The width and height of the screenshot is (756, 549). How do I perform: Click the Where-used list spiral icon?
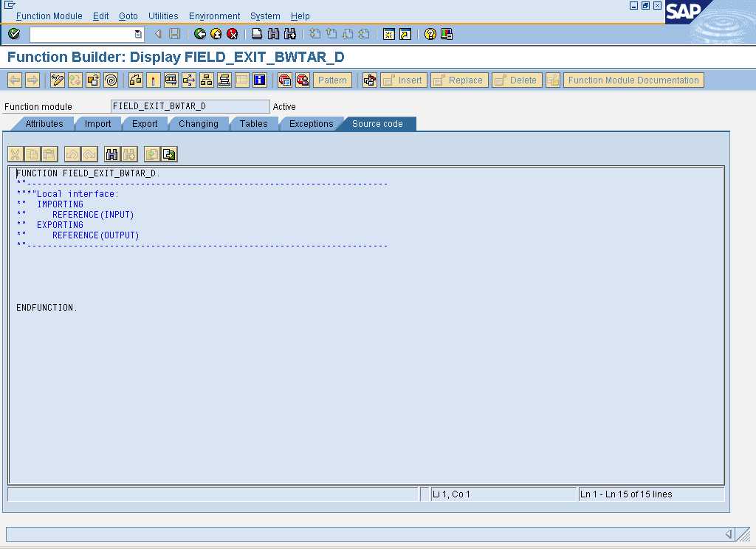pos(111,80)
